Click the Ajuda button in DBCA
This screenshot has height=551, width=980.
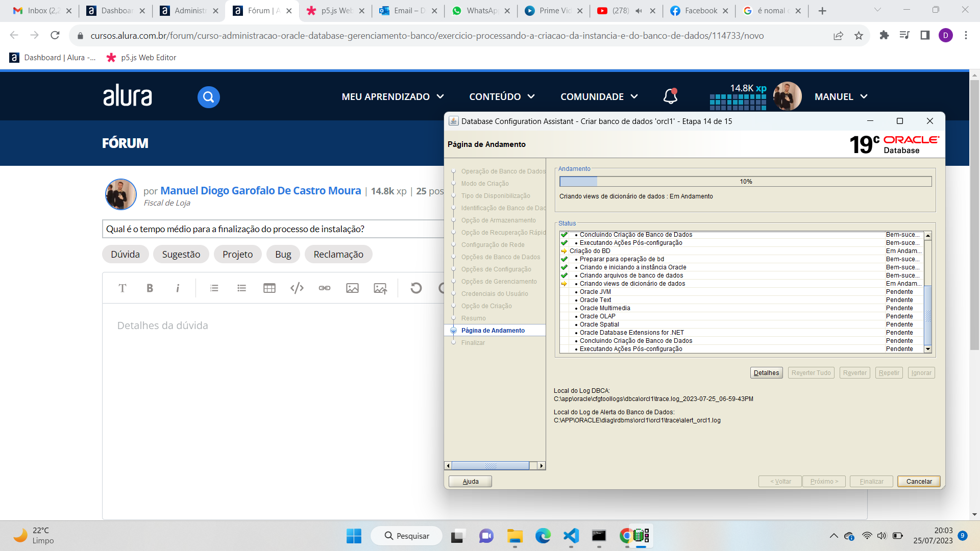[x=470, y=482]
